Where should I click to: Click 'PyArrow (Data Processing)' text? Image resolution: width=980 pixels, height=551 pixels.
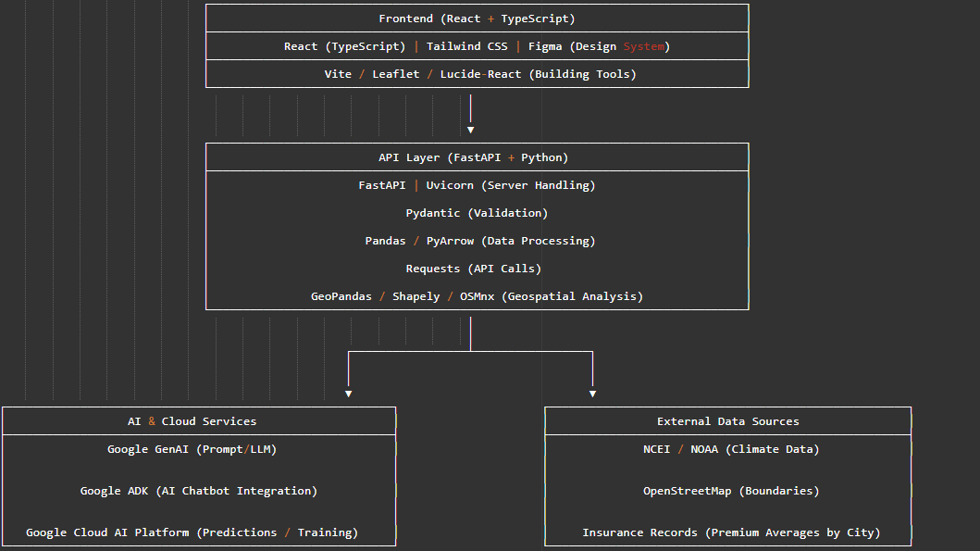pyautogui.click(x=511, y=241)
